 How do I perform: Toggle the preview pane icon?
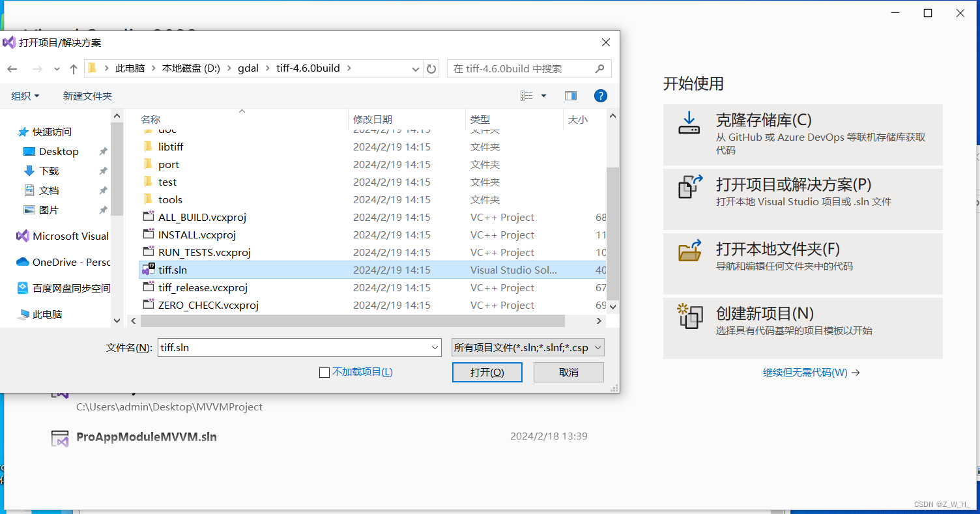click(571, 96)
